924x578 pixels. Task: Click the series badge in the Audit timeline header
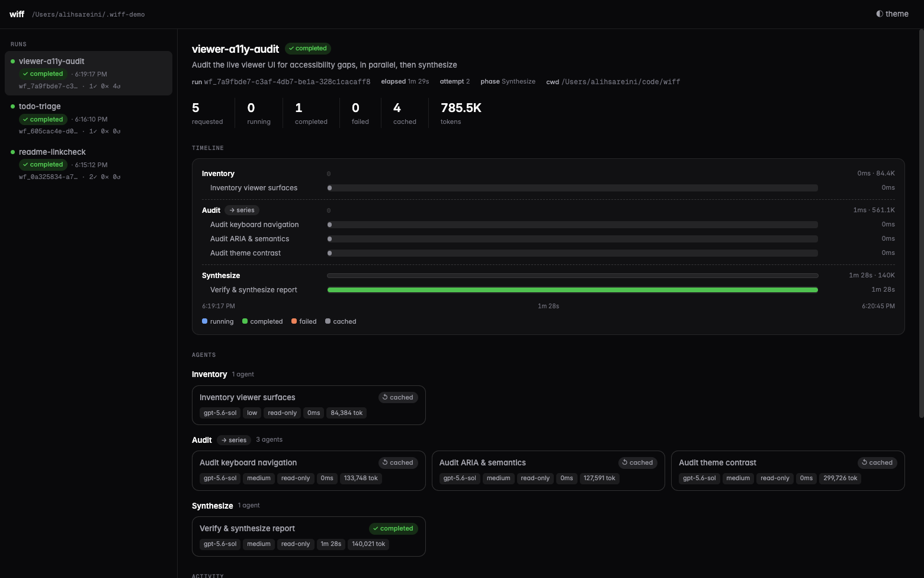[x=242, y=210]
